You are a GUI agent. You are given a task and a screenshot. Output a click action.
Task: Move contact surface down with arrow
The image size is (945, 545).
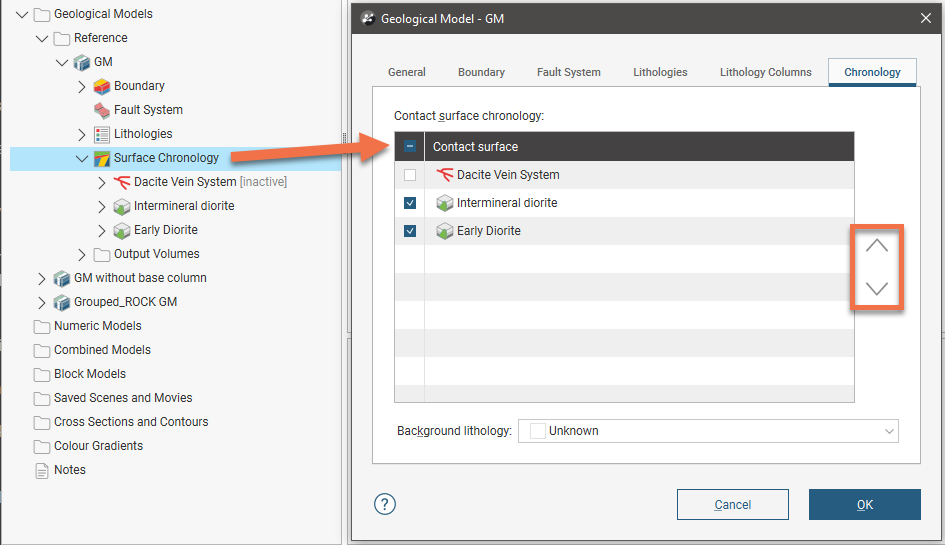coord(876,289)
